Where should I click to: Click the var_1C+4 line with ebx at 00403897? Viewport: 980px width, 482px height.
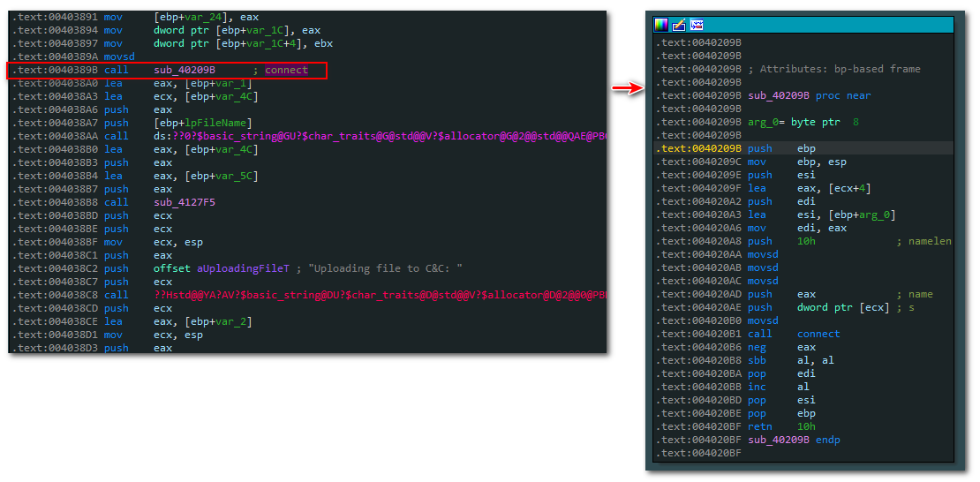click(172, 44)
